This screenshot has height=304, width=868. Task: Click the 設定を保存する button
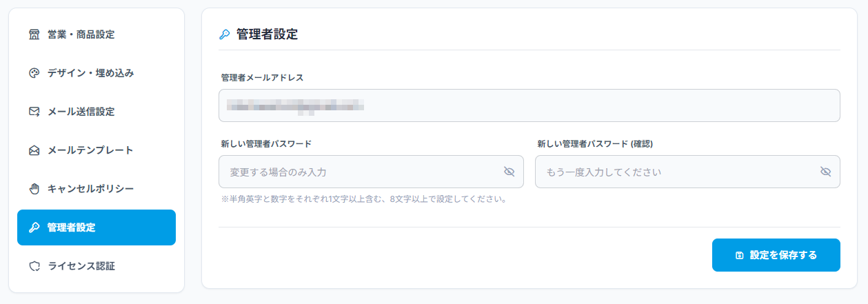tap(776, 255)
